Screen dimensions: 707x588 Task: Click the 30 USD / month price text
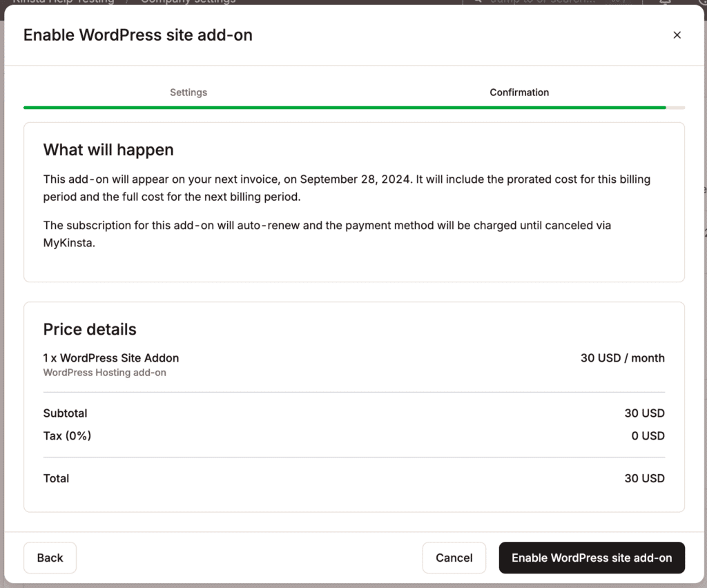pyautogui.click(x=622, y=358)
